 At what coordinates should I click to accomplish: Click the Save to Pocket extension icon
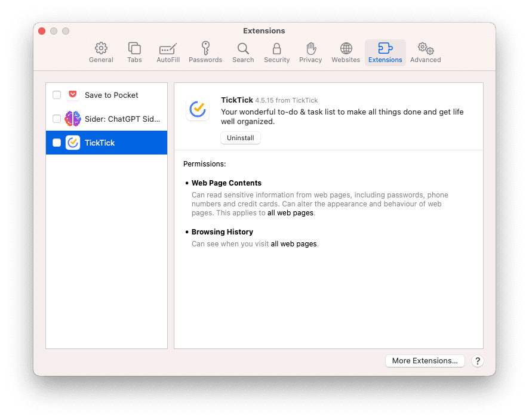(x=72, y=94)
